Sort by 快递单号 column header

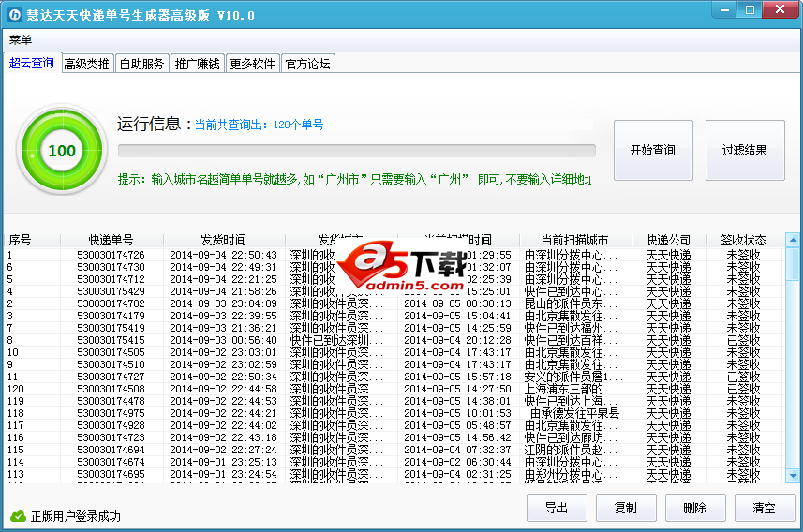coord(112,240)
